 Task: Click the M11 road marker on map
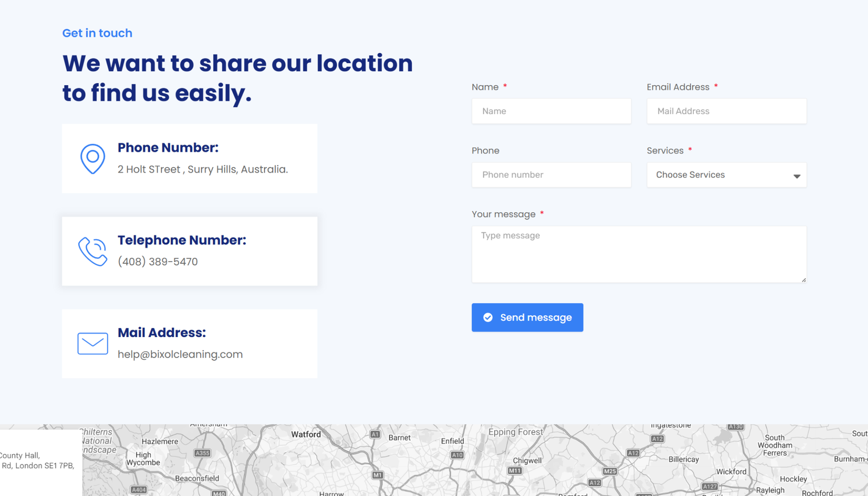tap(515, 470)
